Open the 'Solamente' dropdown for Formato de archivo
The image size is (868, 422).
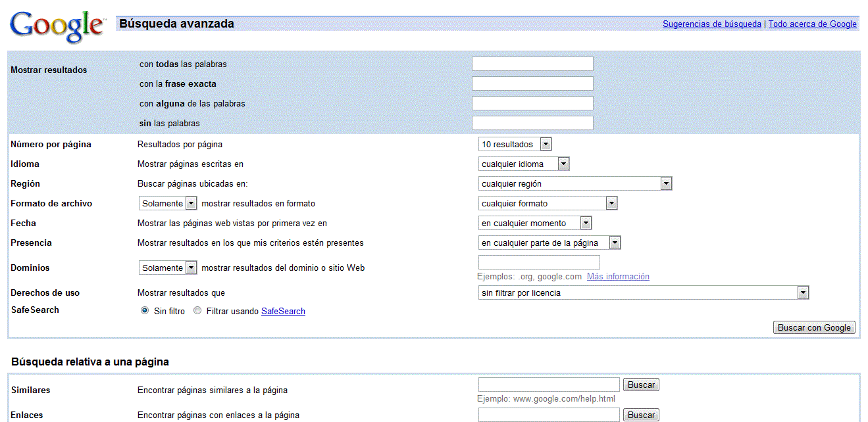coord(168,203)
